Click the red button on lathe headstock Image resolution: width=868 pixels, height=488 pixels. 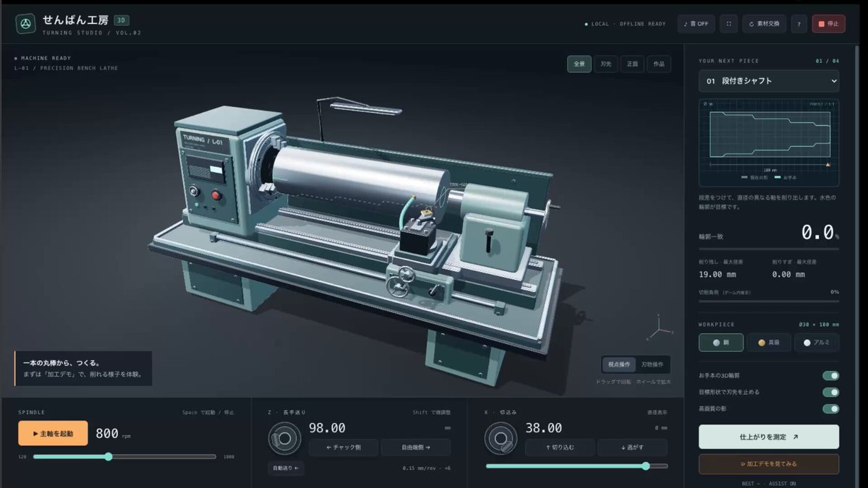tap(215, 196)
